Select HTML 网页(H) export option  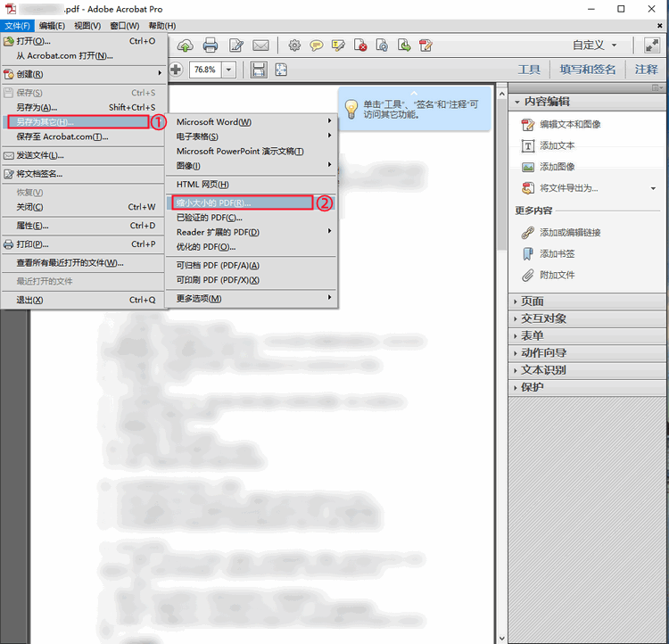[x=251, y=185]
